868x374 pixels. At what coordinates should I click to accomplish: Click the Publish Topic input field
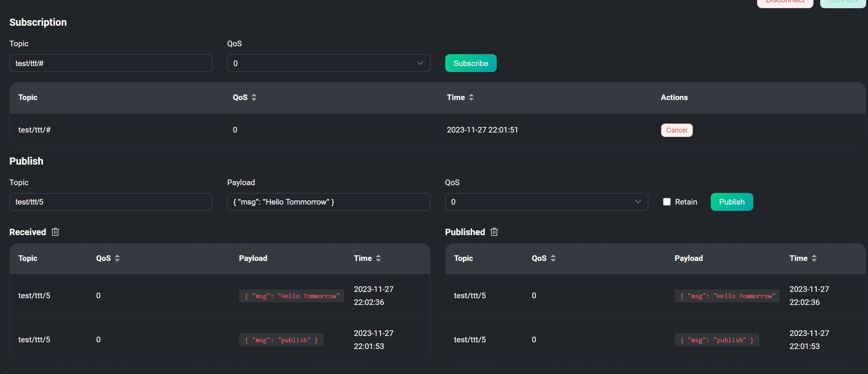click(x=111, y=202)
